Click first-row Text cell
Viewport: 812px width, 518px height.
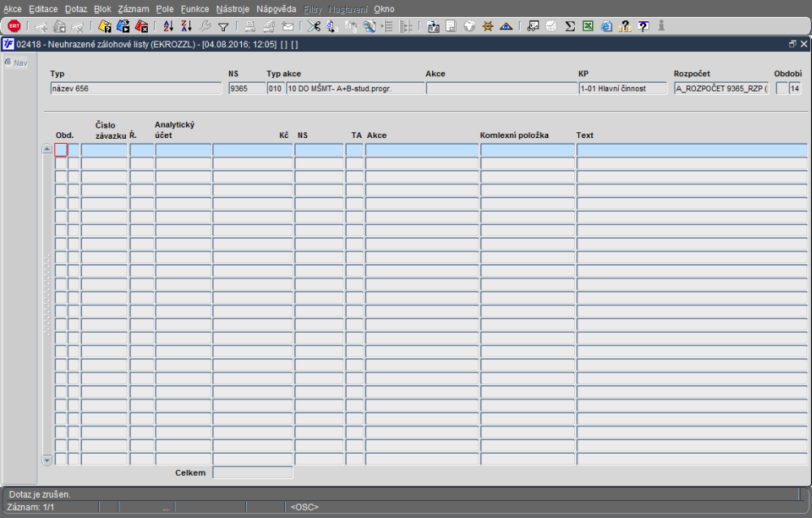coord(692,149)
